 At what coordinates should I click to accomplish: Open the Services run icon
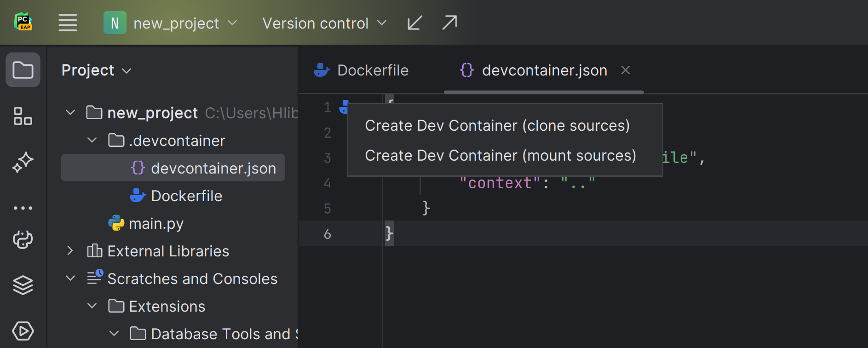click(x=23, y=331)
